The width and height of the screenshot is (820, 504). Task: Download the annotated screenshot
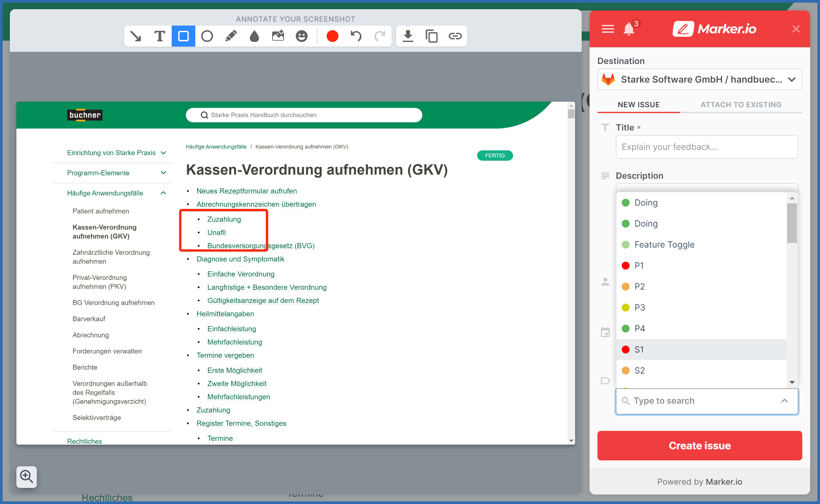tap(408, 36)
